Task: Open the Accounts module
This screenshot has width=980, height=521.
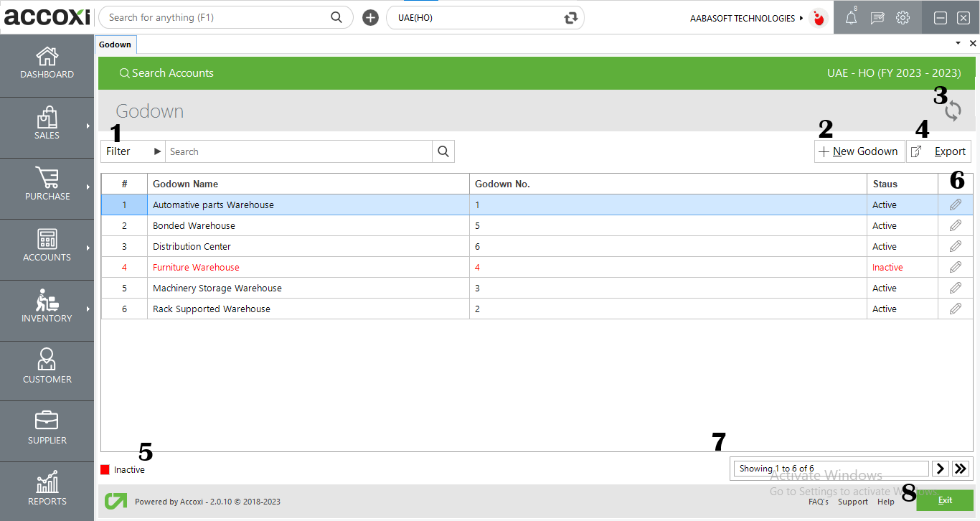Action: [x=47, y=249]
